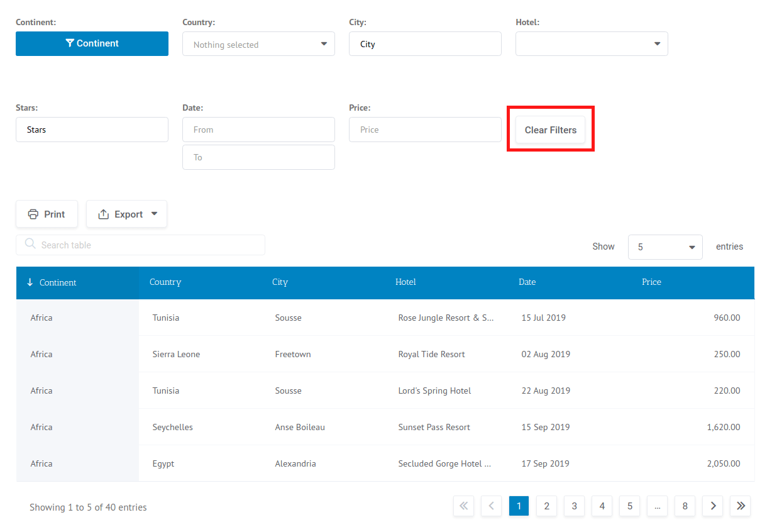This screenshot has width=772, height=532.
Task: Click the City filter input field
Action: pyautogui.click(x=425, y=43)
